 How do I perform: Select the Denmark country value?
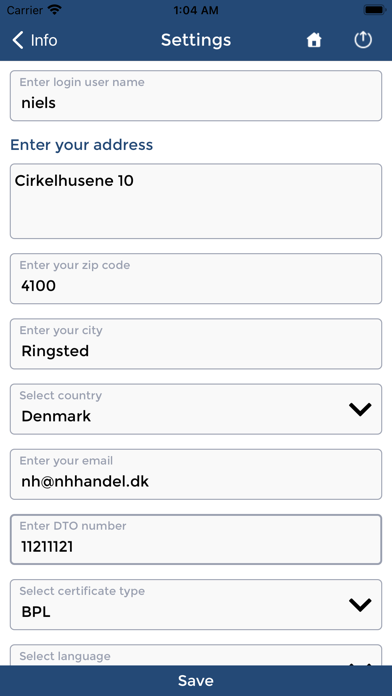56,416
